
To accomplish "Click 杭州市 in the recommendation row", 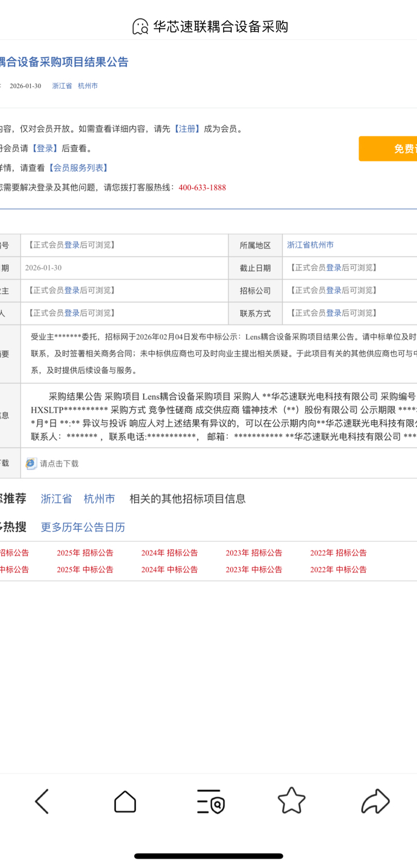I will tap(99, 499).
